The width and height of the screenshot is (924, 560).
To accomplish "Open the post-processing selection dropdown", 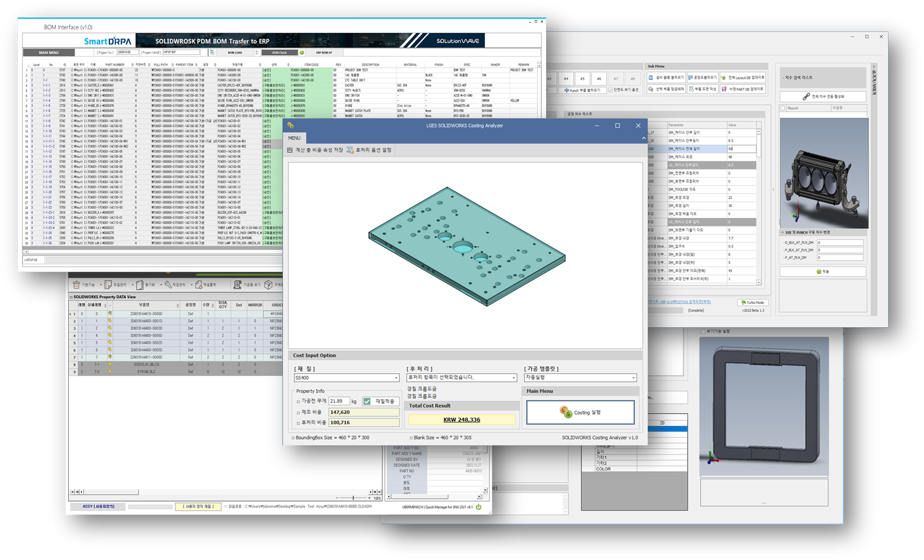I will click(x=462, y=378).
